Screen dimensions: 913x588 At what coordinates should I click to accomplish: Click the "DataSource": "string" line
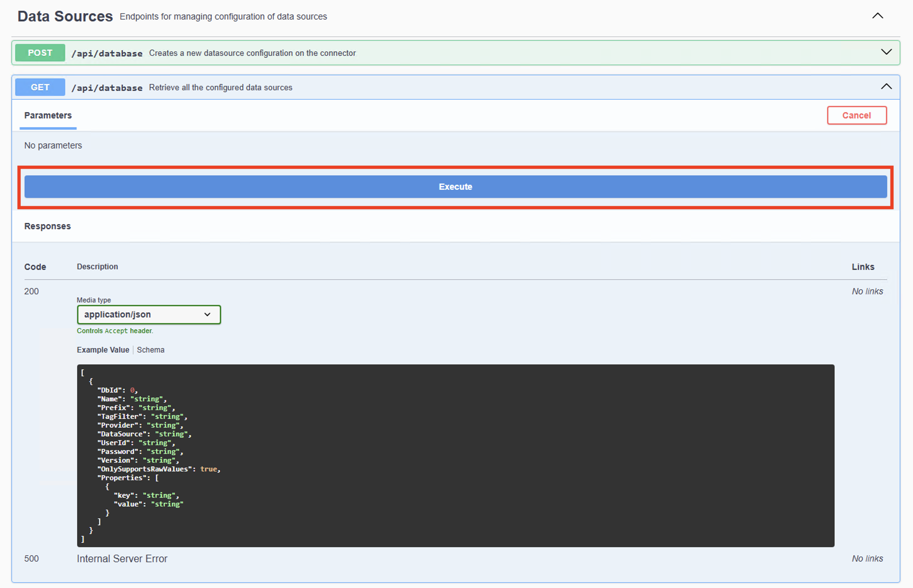click(x=144, y=434)
